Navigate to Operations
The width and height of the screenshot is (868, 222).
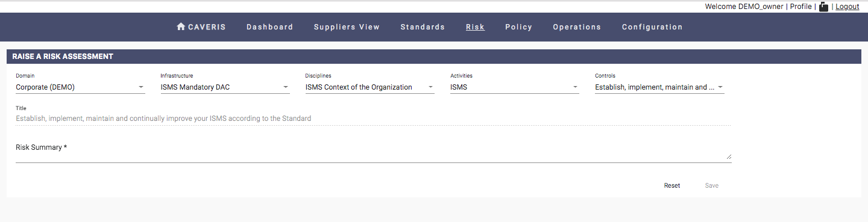(577, 27)
